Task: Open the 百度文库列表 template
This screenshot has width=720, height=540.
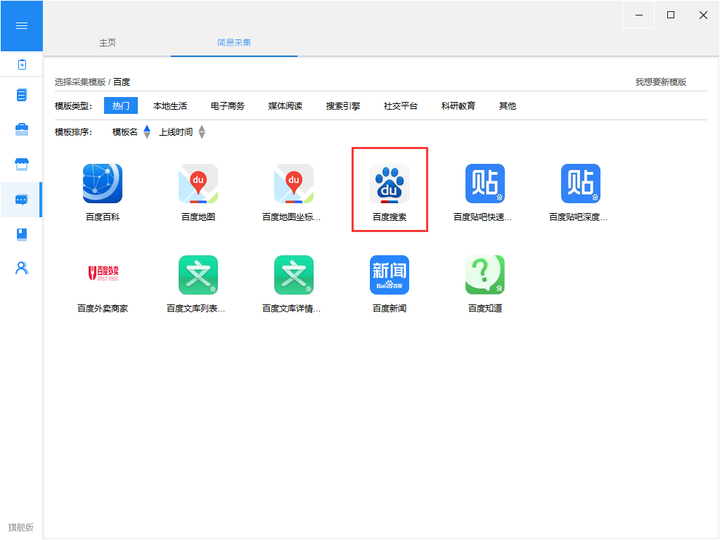Action: click(198, 284)
